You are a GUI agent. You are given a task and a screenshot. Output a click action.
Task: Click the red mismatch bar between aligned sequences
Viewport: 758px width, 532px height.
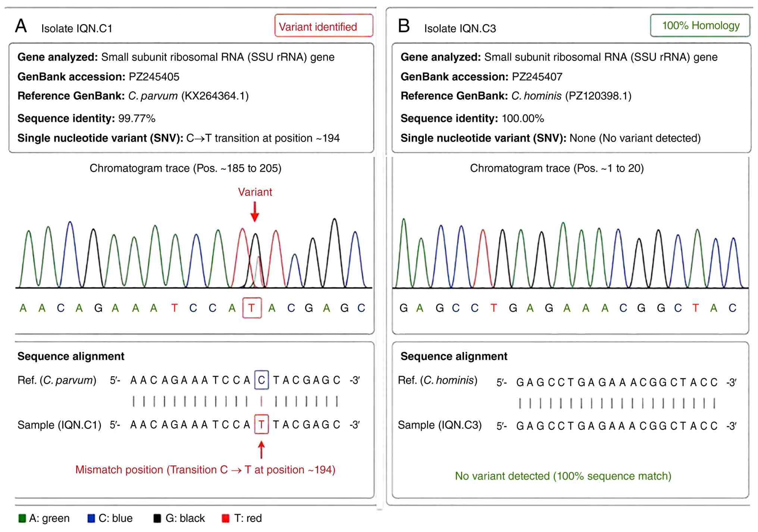point(261,401)
